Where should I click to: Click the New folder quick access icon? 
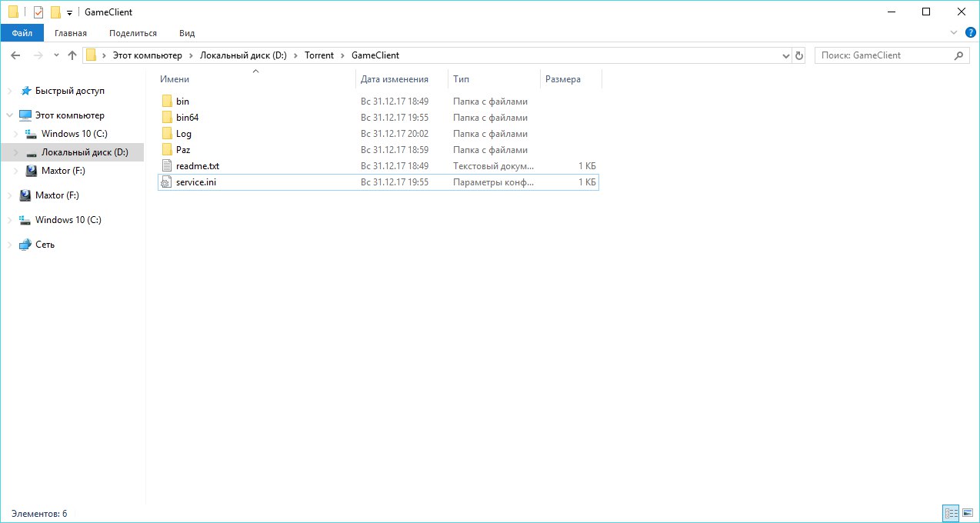click(55, 12)
